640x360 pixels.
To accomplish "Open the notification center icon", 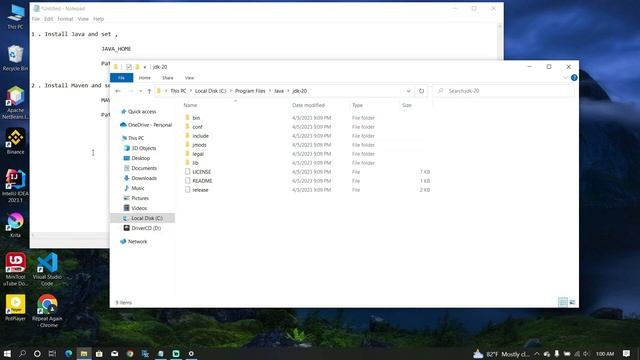I will [x=627, y=353].
